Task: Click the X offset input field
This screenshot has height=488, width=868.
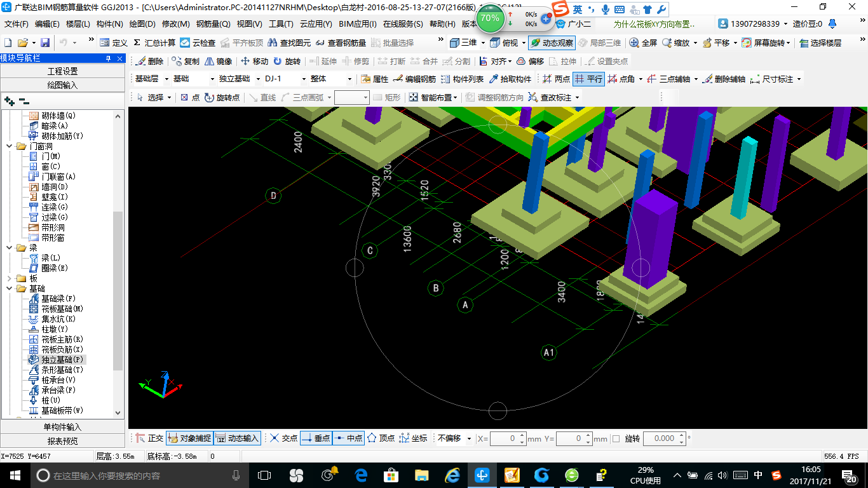Action: point(505,438)
